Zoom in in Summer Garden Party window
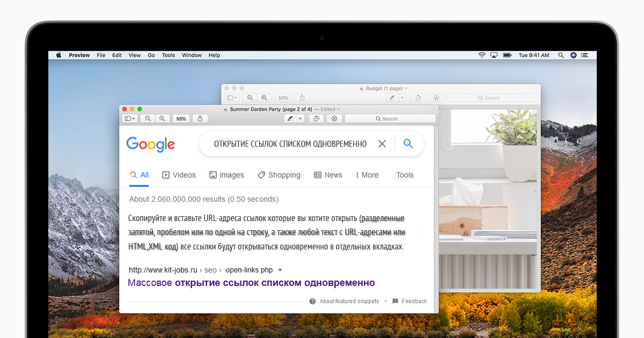The image size is (644, 338). pos(162,119)
